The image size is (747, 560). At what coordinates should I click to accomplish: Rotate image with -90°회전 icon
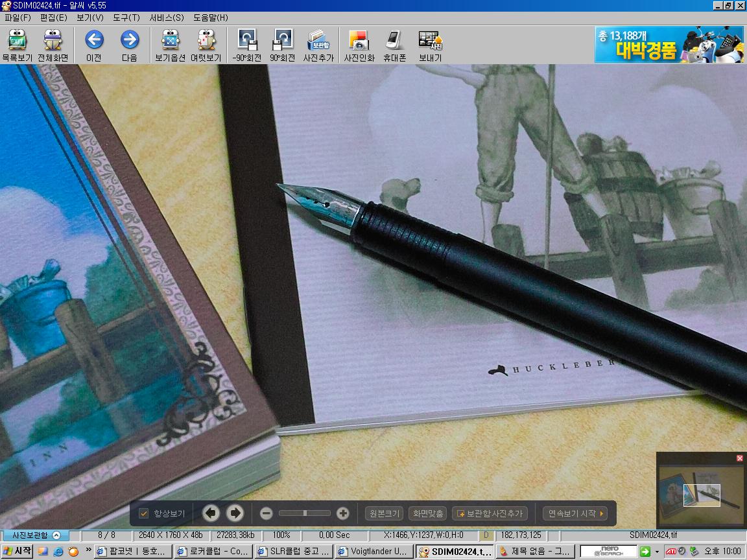click(x=247, y=45)
